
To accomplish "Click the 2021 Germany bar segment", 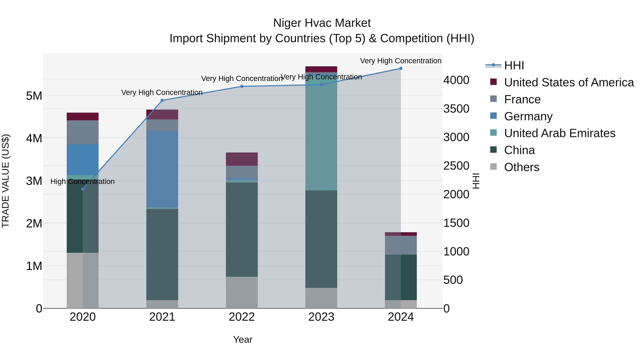I will pyautogui.click(x=162, y=169).
